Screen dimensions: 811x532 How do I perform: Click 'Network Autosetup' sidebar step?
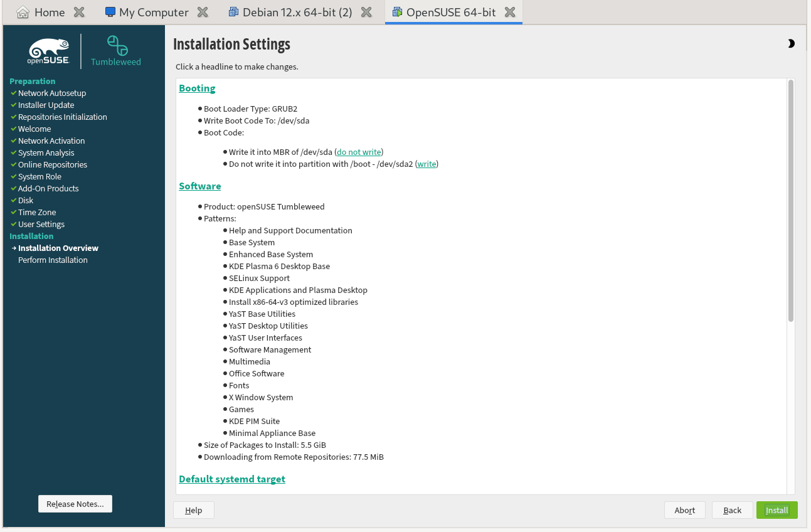52,93
